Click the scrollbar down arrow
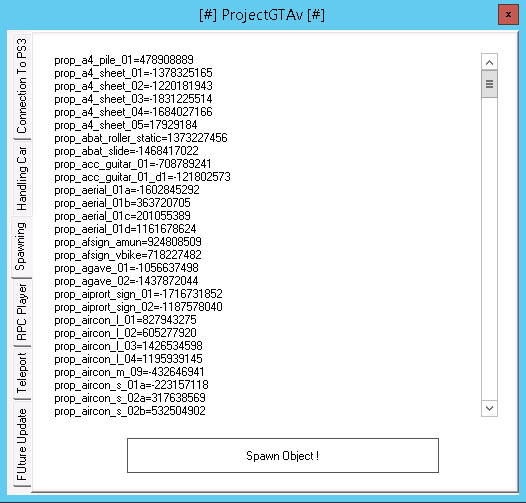 pyautogui.click(x=489, y=408)
